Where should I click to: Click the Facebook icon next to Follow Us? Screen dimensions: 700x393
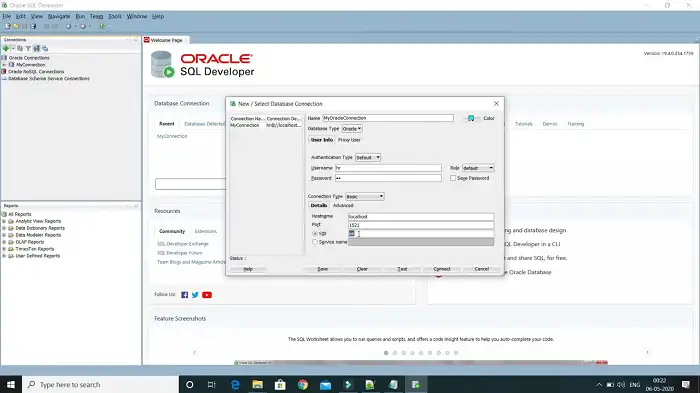[184, 295]
